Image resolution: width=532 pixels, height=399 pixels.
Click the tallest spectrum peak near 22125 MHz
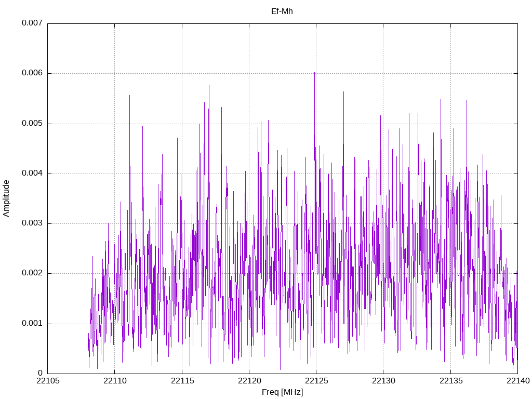pyautogui.click(x=314, y=73)
